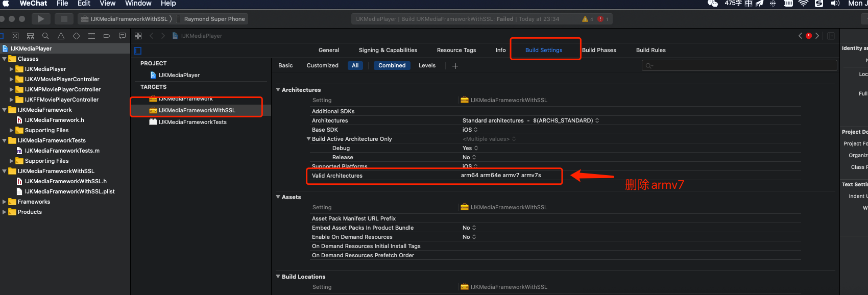Select the Combined view mode
Viewport: 868px width, 295px height.
[392, 65]
